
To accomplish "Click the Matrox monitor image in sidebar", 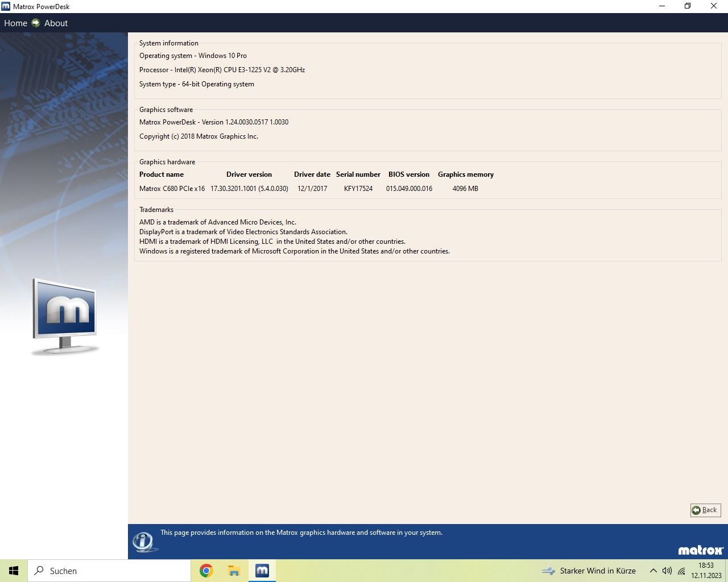I will [x=65, y=317].
